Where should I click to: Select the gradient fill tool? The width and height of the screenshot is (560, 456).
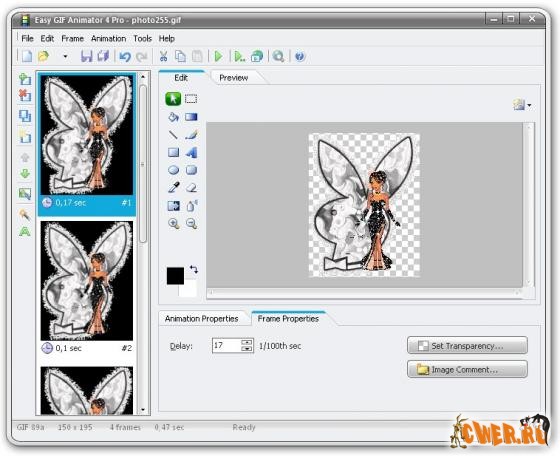(x=191, y=117)
